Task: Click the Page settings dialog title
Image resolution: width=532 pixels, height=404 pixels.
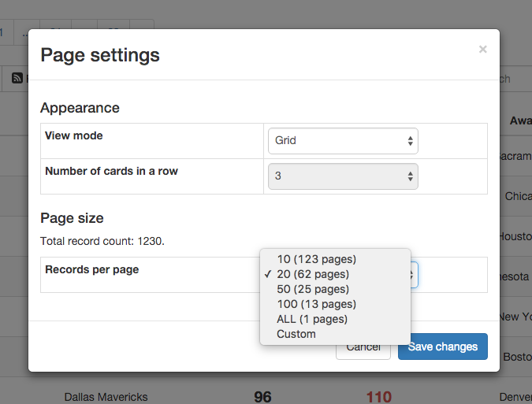Action: [100, 55]
